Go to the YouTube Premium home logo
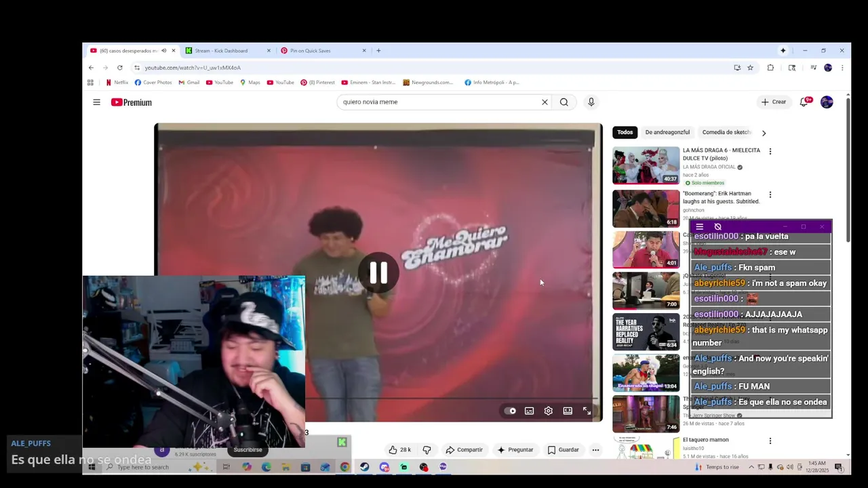The height and width of the screenshot is (488, 868). click(132, 102)
